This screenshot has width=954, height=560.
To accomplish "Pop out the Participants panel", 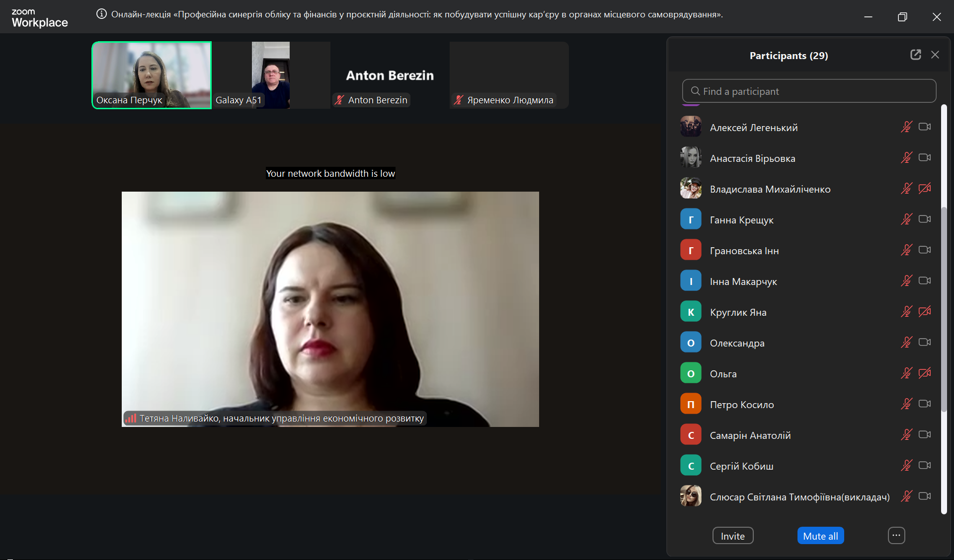I will (915, 55).
